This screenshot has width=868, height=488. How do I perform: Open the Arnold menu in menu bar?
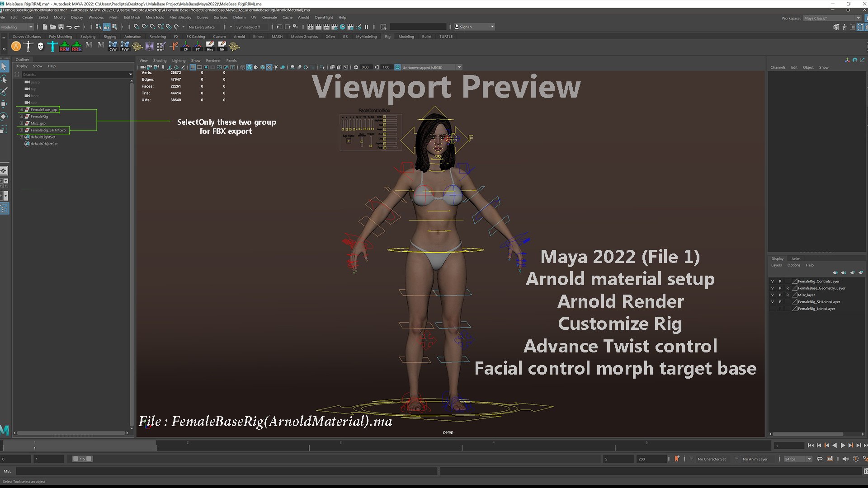point(303,18)
